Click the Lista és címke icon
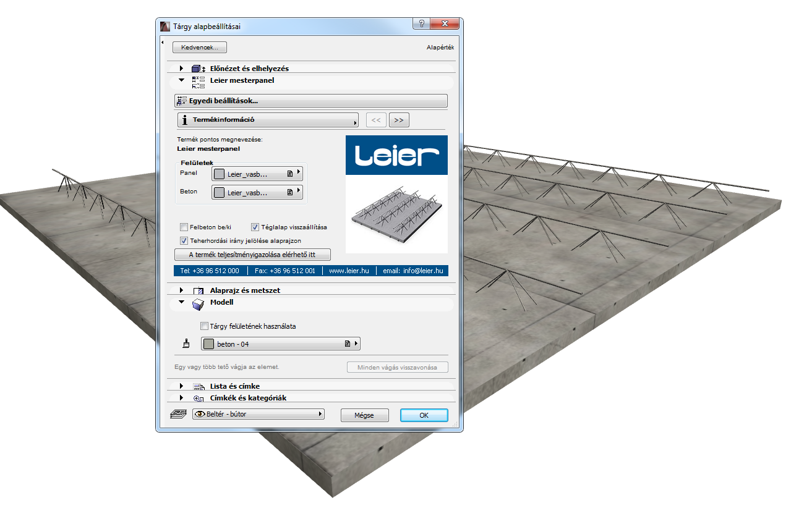This screenshot has height=516, width=812. [199, 386]
